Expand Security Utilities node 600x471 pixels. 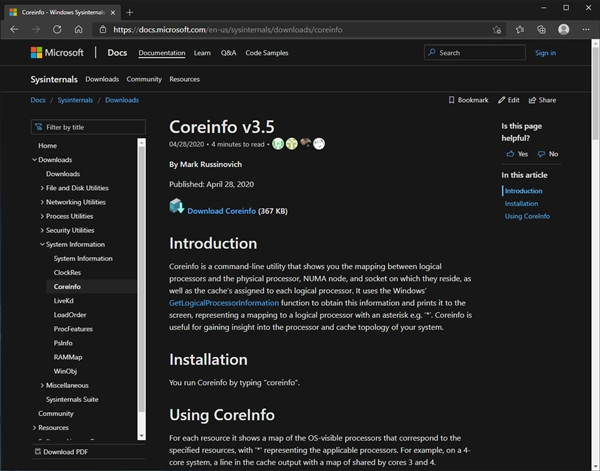click(42, 230)
